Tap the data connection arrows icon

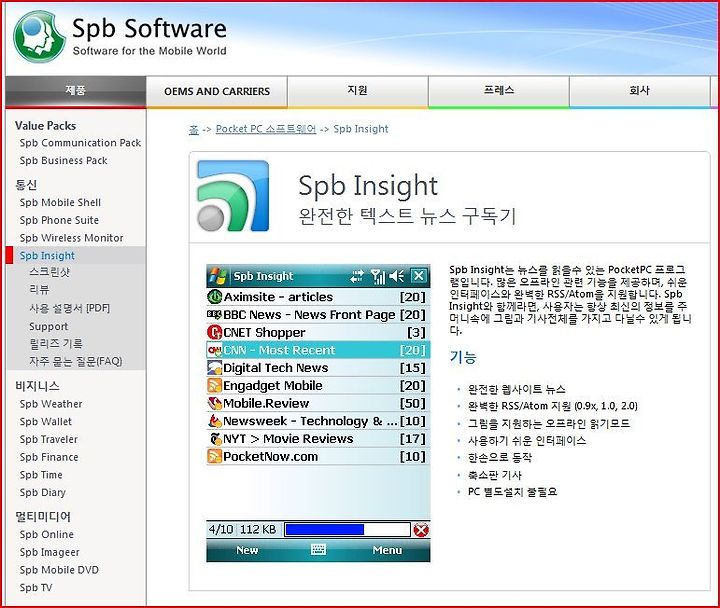pos(357,276)
